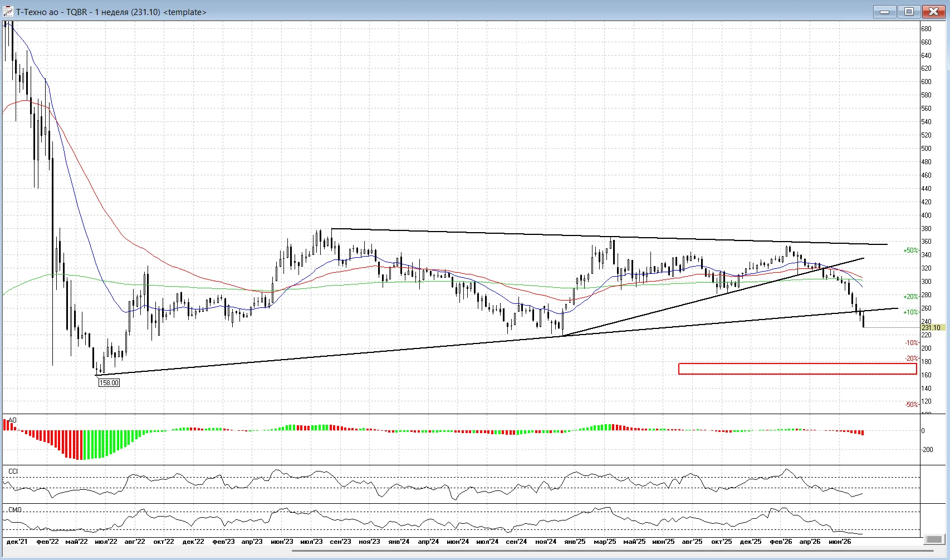The width and height of the screenshot is (950, 560).
Task: Click the июн'26 date label on time axis
Action: [840, 542]
